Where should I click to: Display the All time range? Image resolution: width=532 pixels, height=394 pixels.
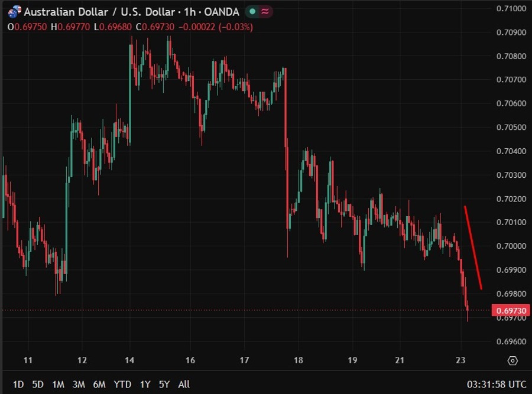click(184, 384)
